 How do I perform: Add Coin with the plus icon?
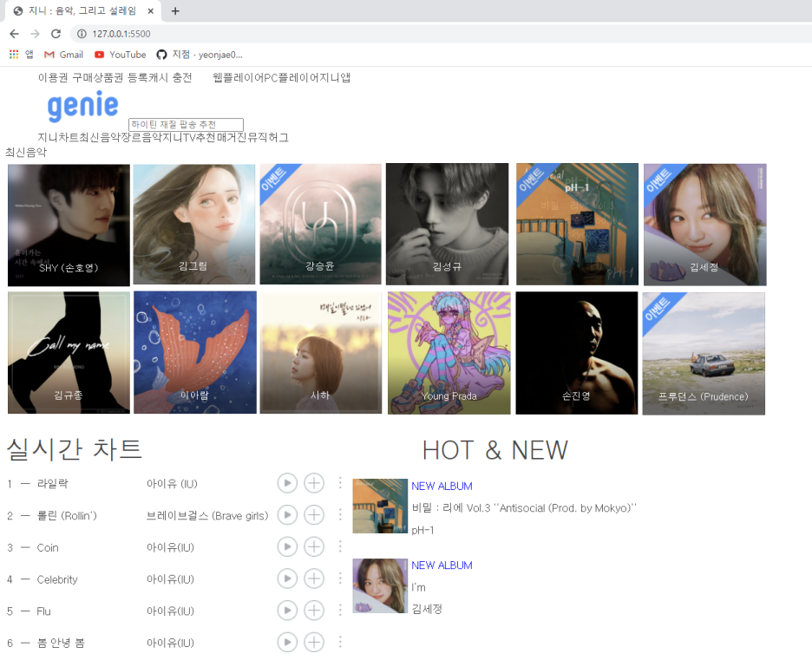click(x=314, y=546)
